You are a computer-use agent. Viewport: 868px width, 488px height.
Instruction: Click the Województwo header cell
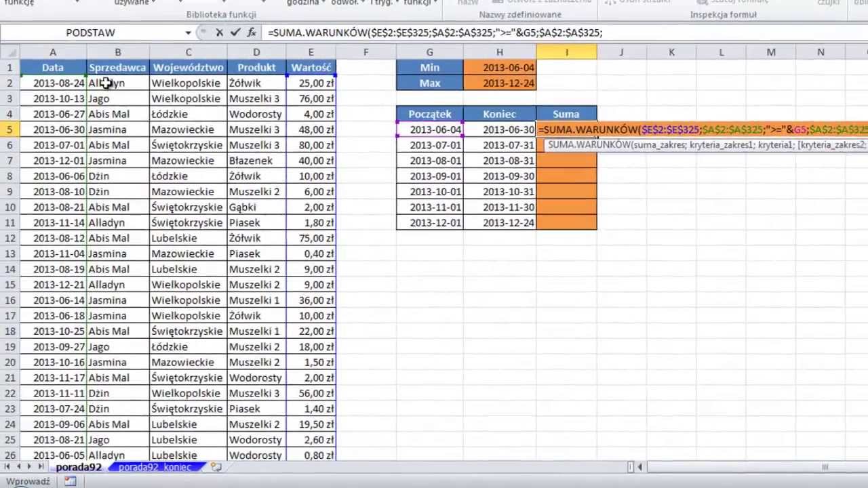[x=189, y=67]
